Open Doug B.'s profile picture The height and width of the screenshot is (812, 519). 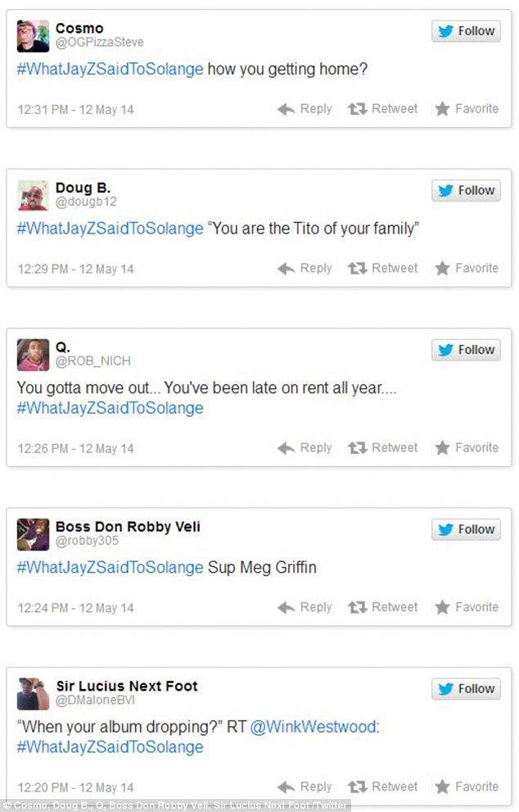coord(33,196)
